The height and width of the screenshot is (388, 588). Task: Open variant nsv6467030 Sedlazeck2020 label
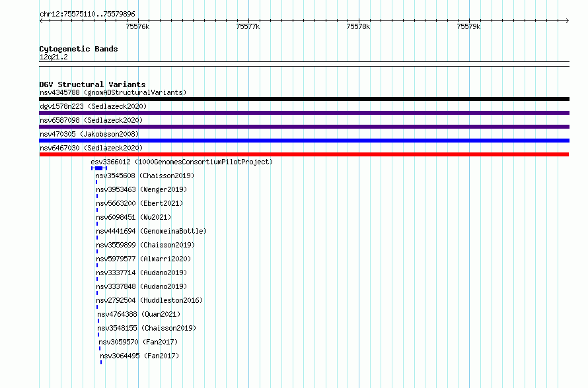coord(91,148)
